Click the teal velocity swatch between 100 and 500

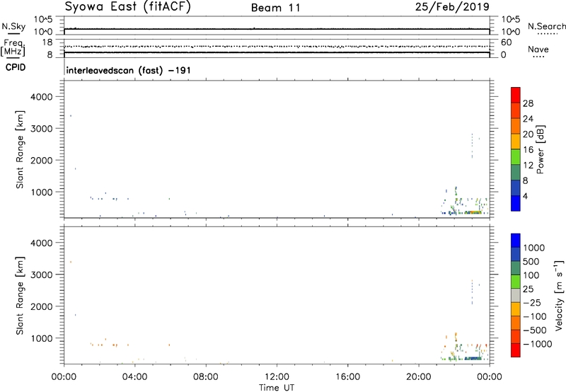516,268
